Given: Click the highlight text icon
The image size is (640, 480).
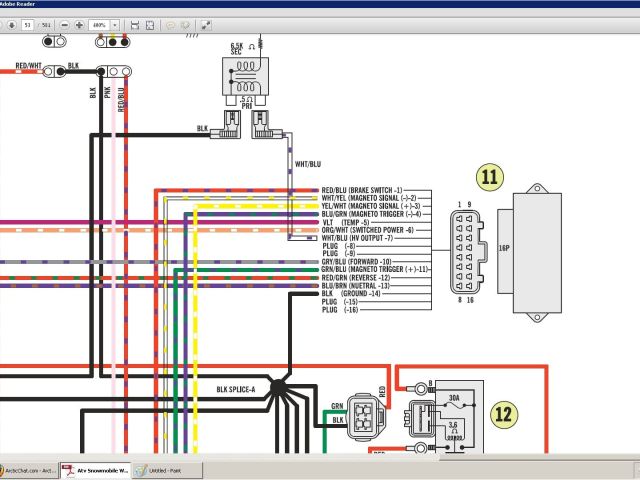Looking at the screenshot, I should (185, 23).
